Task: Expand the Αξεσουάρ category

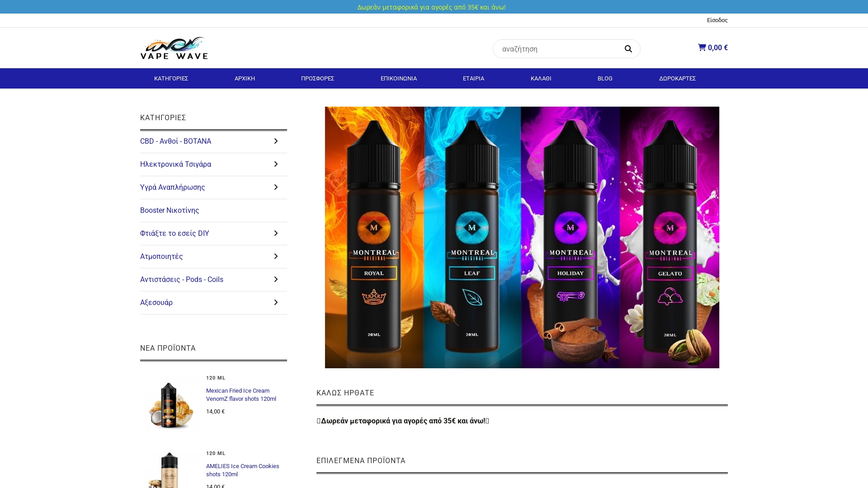Action: [x=276, y=302]
